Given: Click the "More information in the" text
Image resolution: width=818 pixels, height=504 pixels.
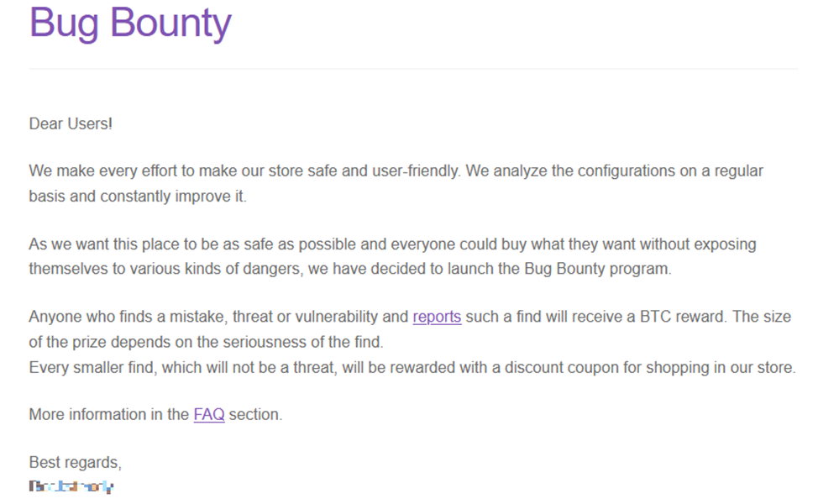Looking at the screenshot, I should coord(109,414).
